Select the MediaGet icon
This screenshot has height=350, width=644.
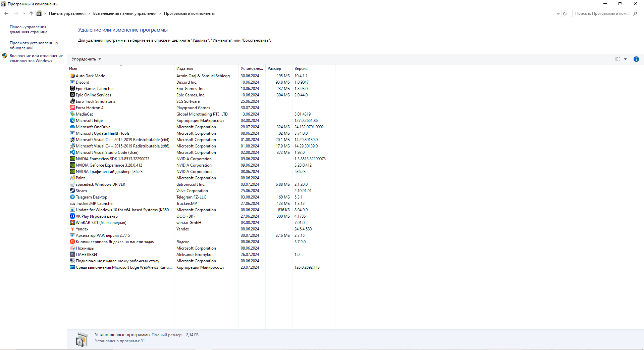pos(72,114)
